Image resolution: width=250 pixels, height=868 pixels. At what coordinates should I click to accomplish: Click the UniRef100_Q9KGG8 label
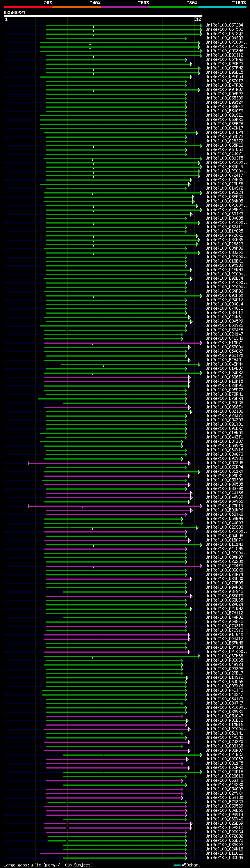coord(224,403)
